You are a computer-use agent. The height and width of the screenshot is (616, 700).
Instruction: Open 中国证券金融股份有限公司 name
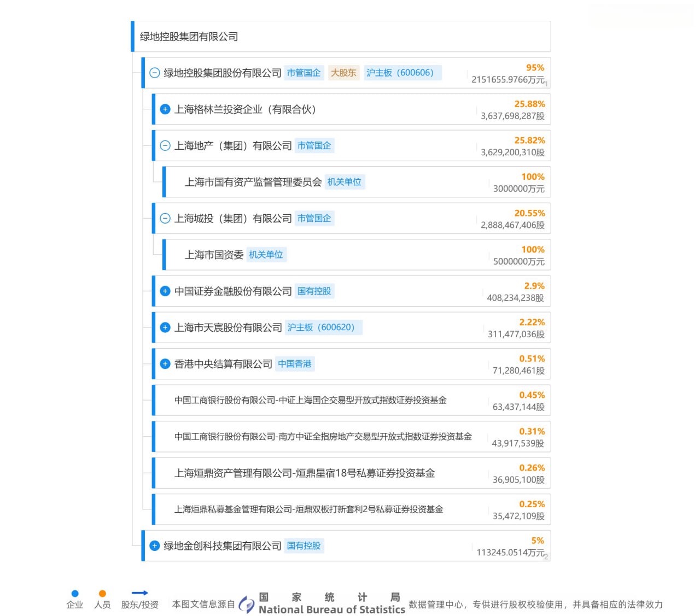(x=233, y=291)
